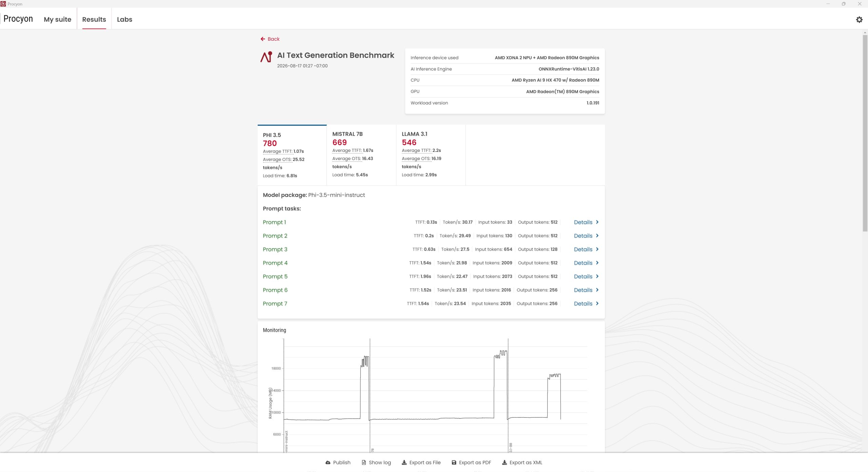Click the Llama marker line on RAM chart
Screen dimensions: 868x472
pos(508,395)
